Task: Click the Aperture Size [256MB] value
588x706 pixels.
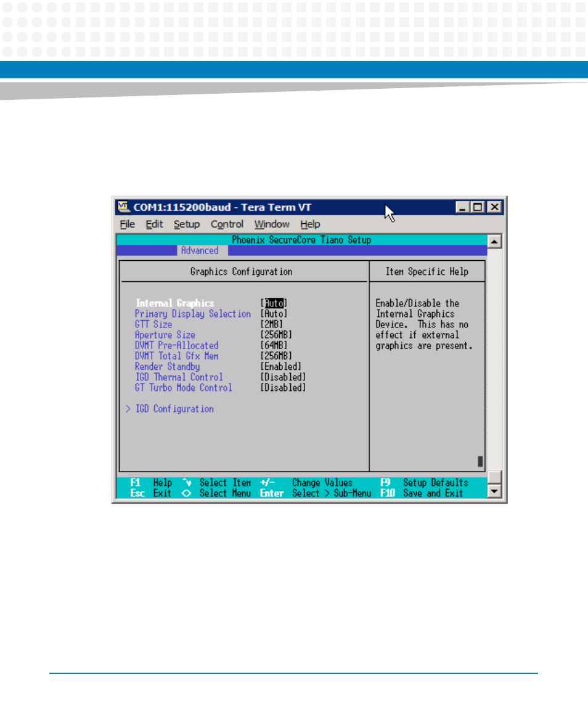Action: (277, 335)
